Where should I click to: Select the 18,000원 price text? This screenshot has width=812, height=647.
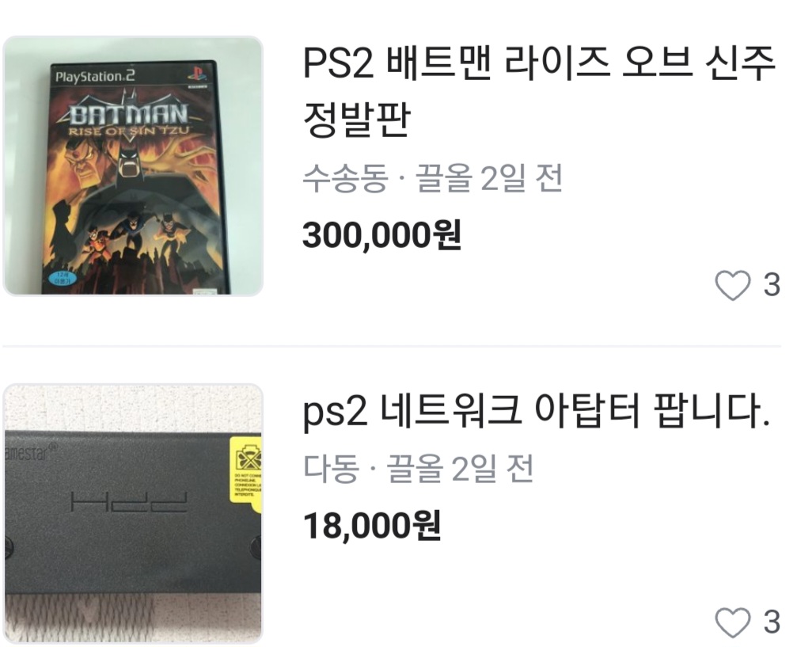tap(372, 525)
